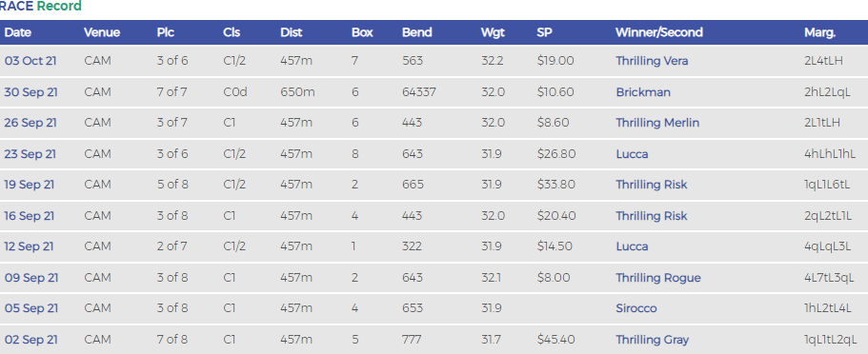
Task: Open the 03 Oct 21 race date link
Action: pyautogui.click(x=30, y=61)
